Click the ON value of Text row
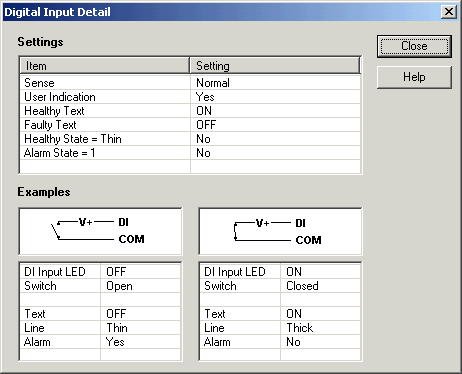This screenshot has height=374, width=462. click(294, 314)
